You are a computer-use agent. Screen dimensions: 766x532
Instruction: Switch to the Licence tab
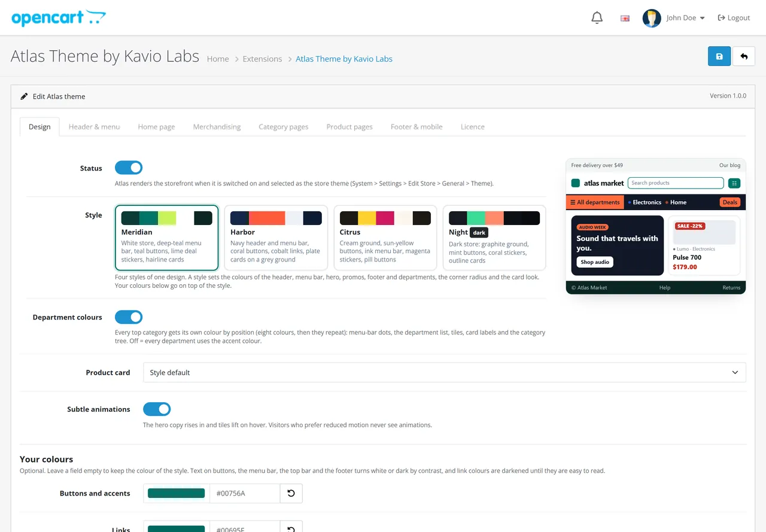[x=473, y=127]
